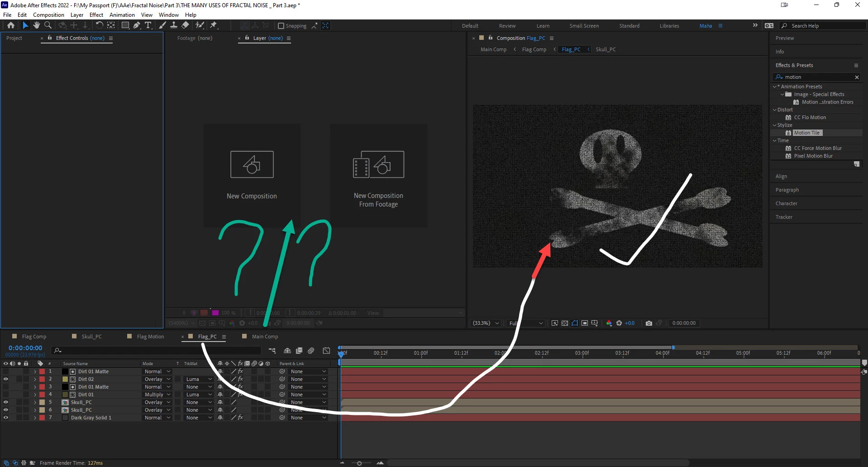Toggle Fast Previews in composition viewer
This screenshot has height=467, width=868.
click(555, 323)
